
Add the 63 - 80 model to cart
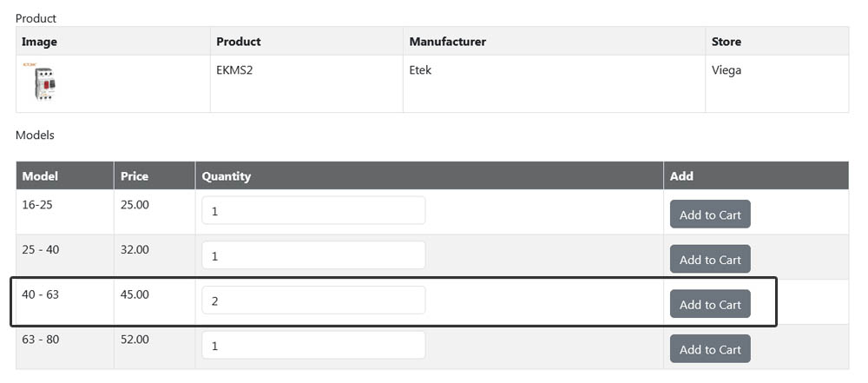tap(710, 349)
